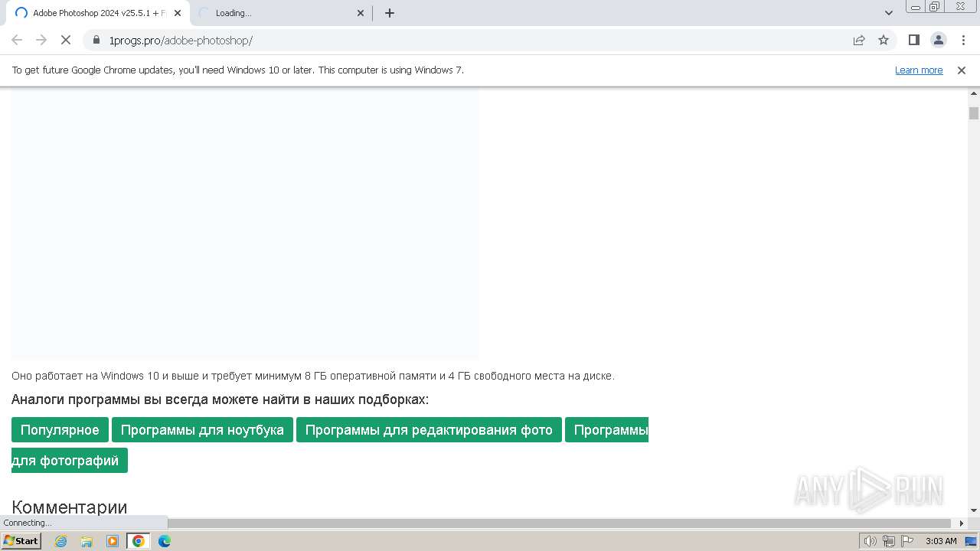The image size is (980, 551).
Task: Click the address bar URL 1progs.pro/adobe-photoshop/
Action: pos(181,41)
